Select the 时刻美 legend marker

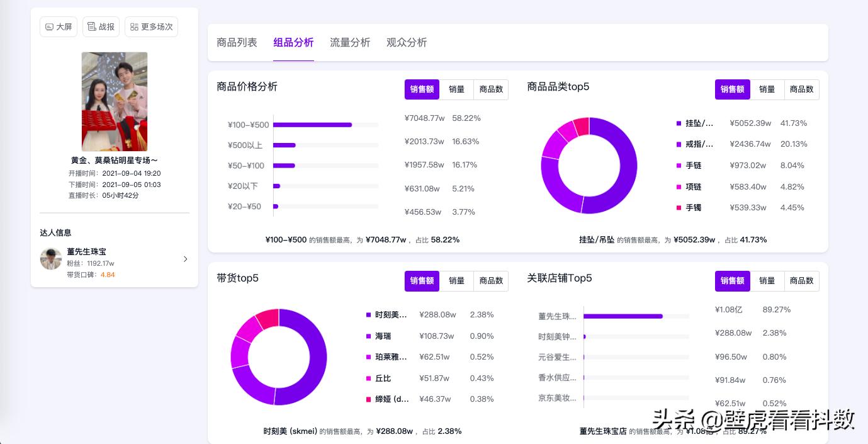368,315
